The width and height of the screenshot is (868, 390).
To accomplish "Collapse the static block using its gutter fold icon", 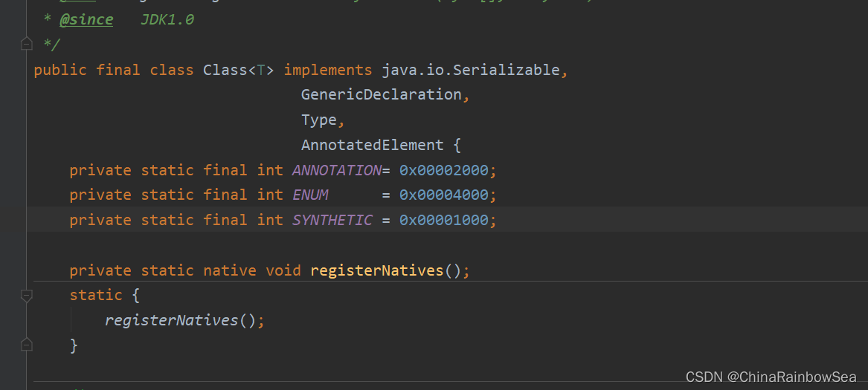I will point(26,296).
